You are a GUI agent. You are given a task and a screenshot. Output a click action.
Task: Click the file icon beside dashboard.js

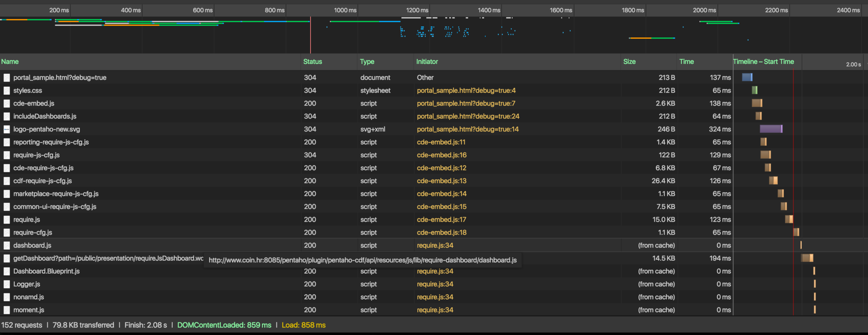click(7, 245)
